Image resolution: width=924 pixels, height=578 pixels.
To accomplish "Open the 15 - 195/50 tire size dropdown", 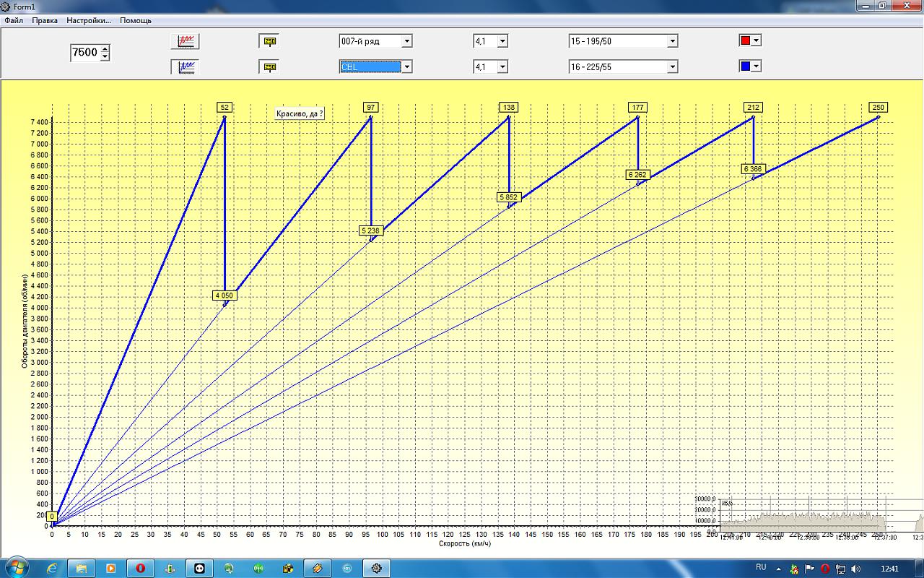I will [x=673, y=41].
